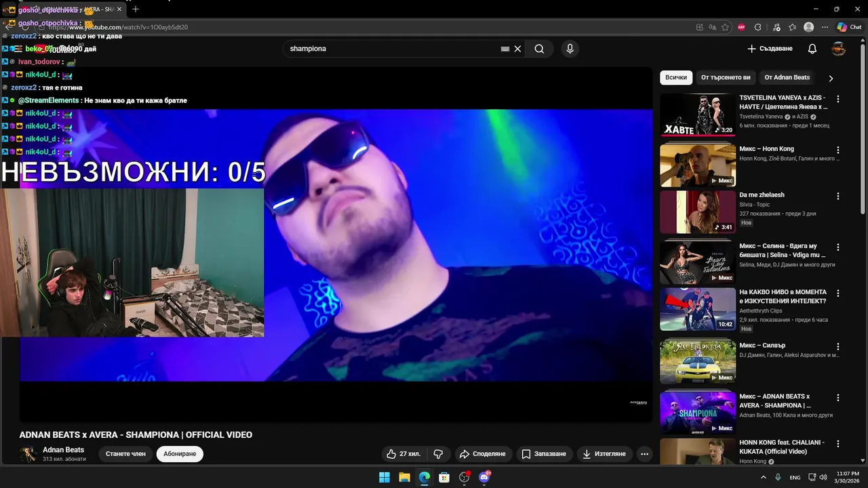868x488 pixels.
Task: Open the Adnan Beats channel avatar
Action: (28, 454)
